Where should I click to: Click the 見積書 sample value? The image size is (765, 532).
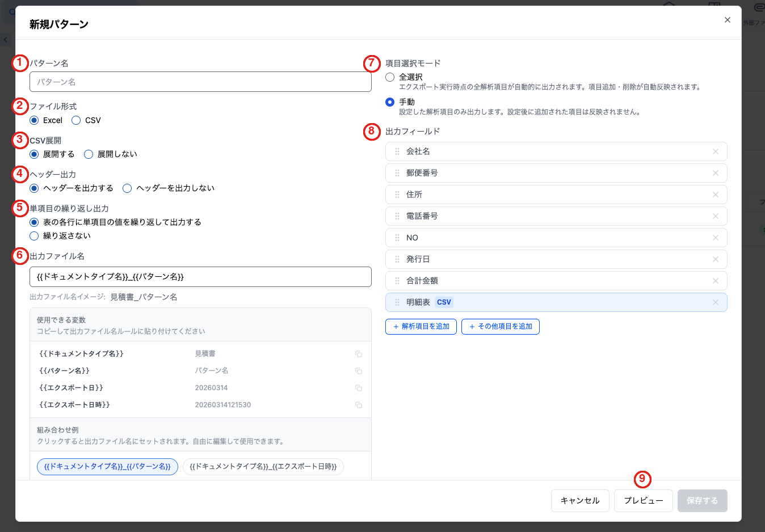pyautogui.click(x=205, y=354)
